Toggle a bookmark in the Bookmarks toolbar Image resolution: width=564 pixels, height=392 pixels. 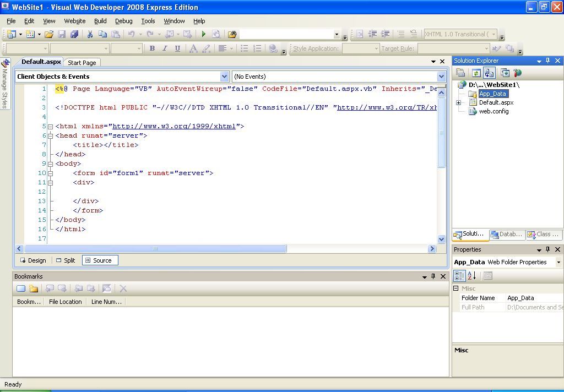(x=21, y=288)
